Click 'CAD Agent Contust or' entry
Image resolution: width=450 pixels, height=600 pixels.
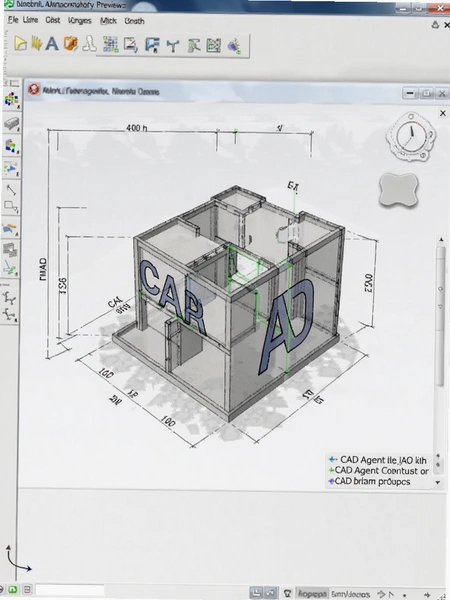(x=378, y=471)
